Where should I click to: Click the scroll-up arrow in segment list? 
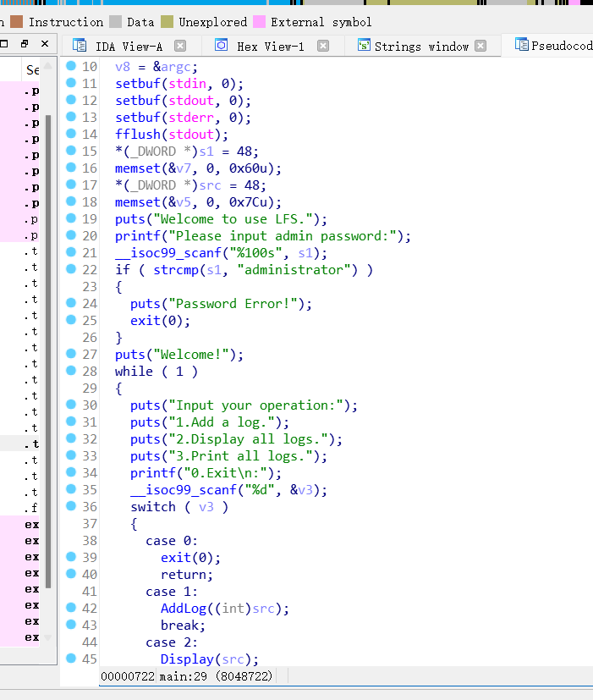point(48,67)
